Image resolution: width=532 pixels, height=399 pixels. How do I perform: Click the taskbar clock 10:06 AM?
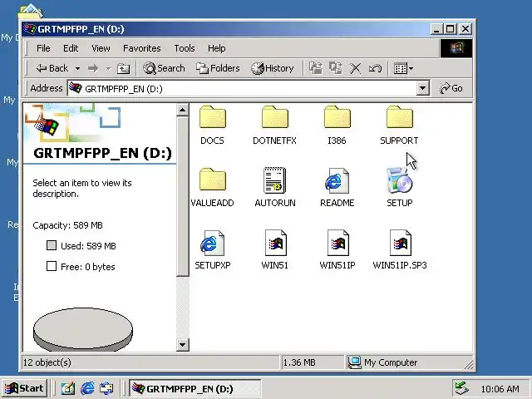pos(500,389)
